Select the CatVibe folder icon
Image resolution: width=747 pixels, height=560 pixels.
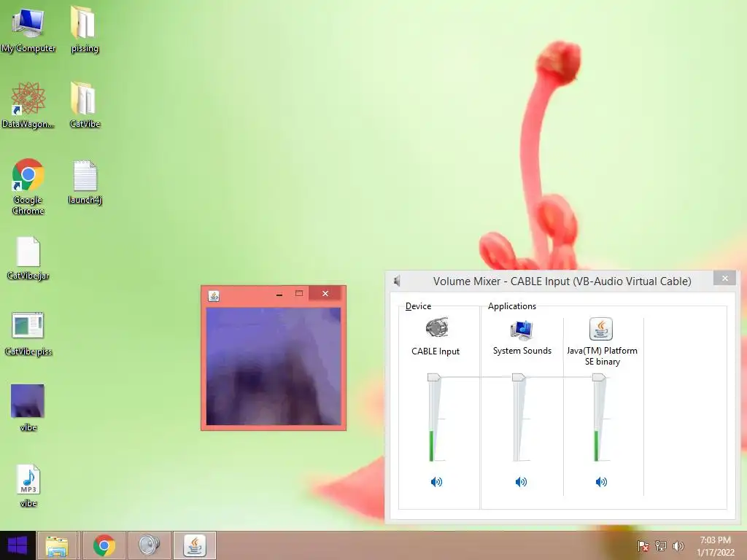[x=85, y=105]
